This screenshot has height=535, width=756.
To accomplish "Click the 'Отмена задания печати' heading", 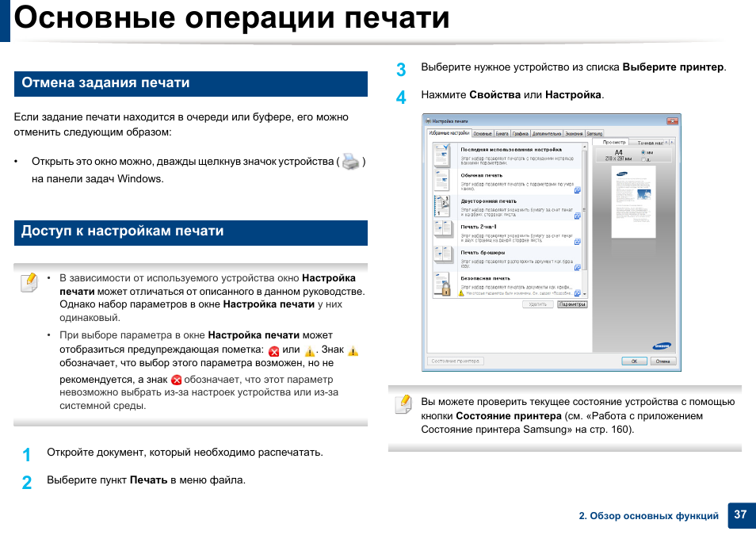I will (x=105, y=82).
